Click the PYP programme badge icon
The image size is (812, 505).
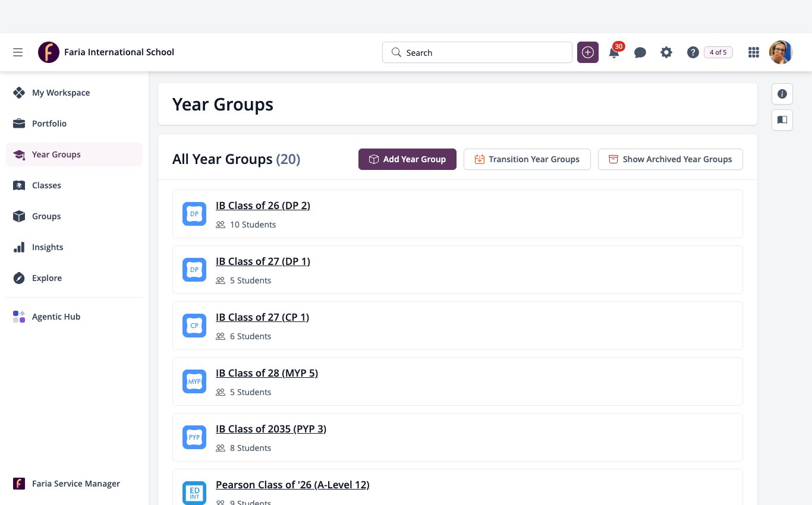(x=194, y=437)
